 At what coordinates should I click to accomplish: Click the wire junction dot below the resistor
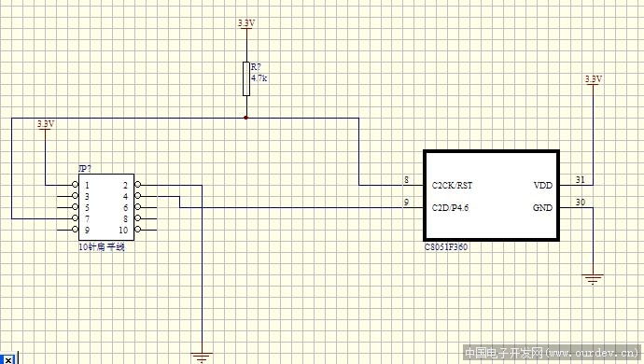(x=246, y=118)
